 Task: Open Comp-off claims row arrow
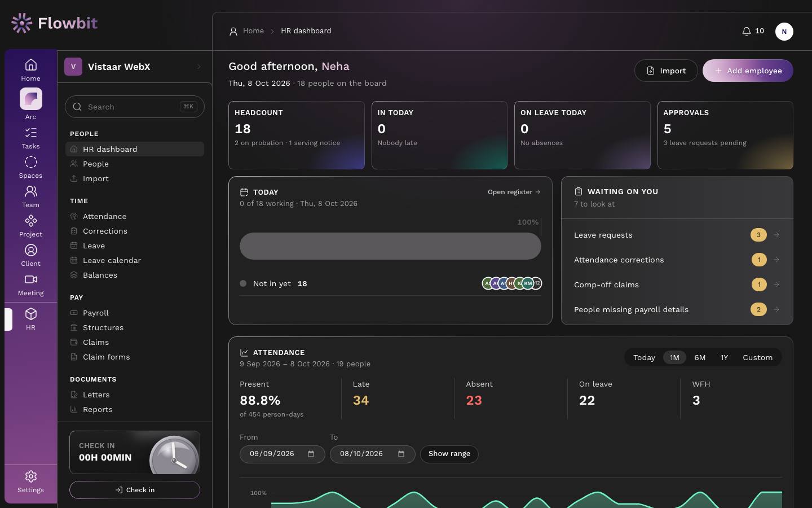click(x=776, y=284)
